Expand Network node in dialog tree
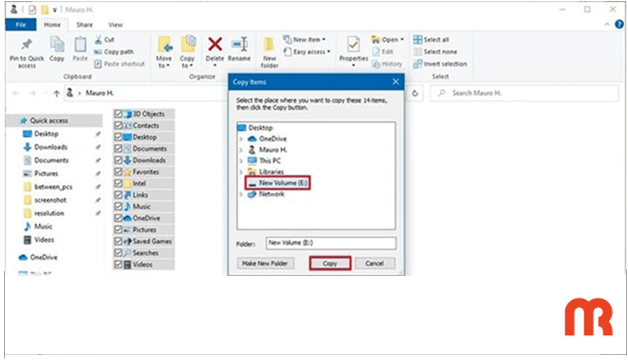 241,194
